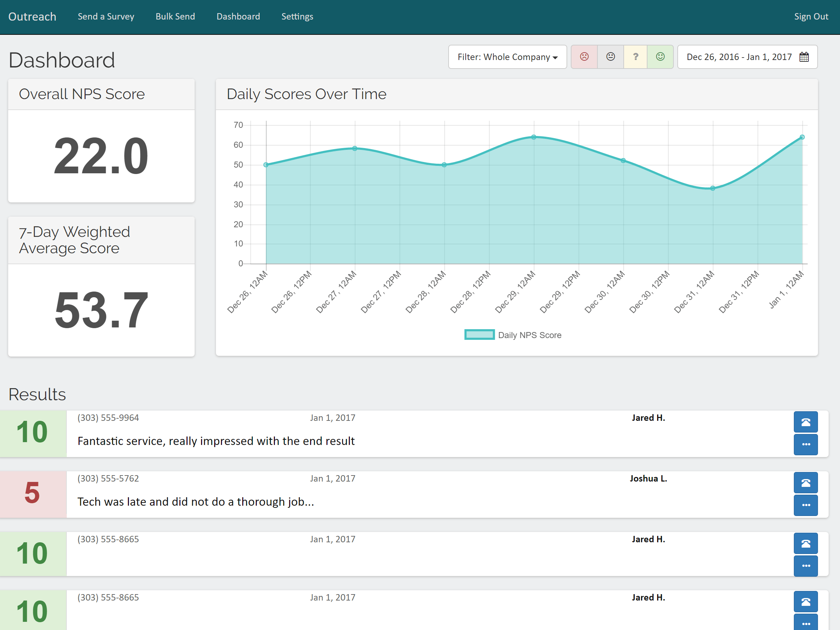This screenshot has height=630, width=840.
Task: Toggle the question mark unknown filter
Action: [635, 57]
